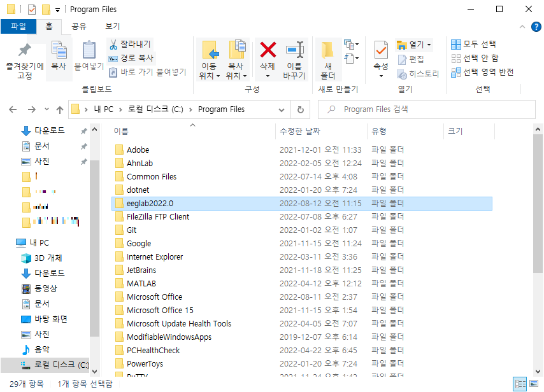Refresh the Program Files folder view

pos(301,109)
